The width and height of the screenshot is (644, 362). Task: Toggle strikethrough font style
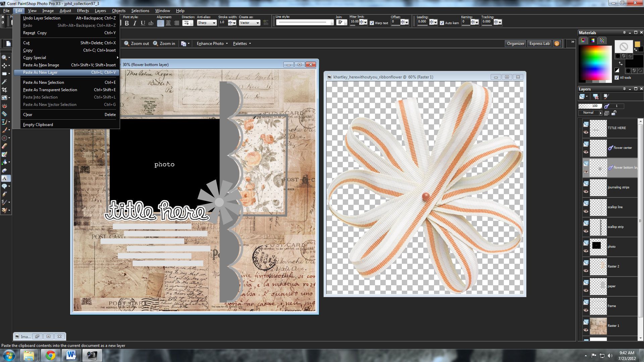pyautogui.click(x=151, y=23)
